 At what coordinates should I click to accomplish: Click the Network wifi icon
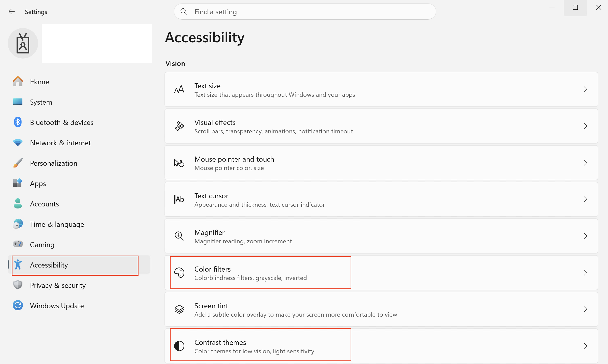tap(18, 143)
